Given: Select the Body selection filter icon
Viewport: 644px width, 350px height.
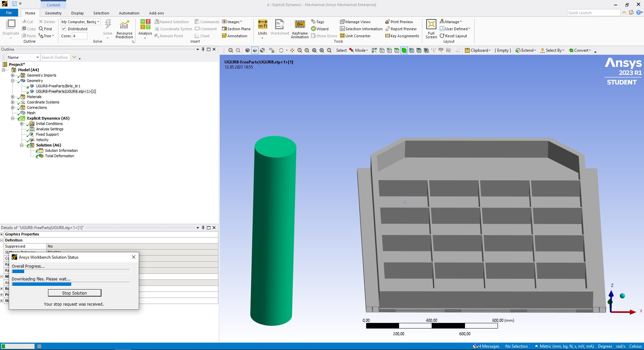Looking at the screenshot, I should coord(404,50).
